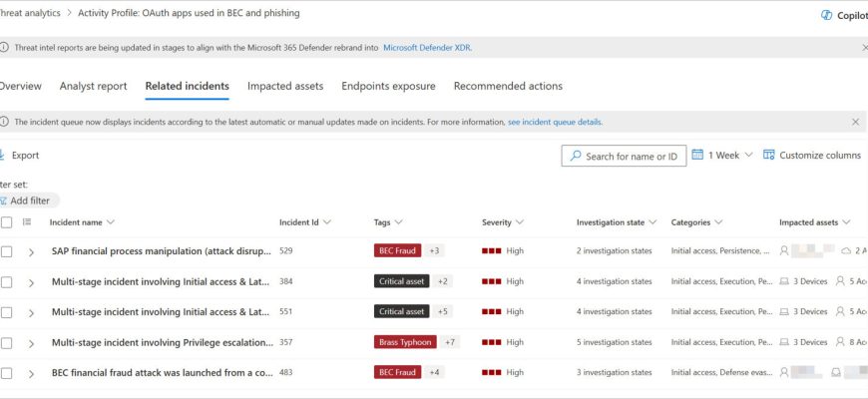The width and height of the screenshot is (868, 399).
Task: Click the Customize columns icon
Action: [768, 155]
